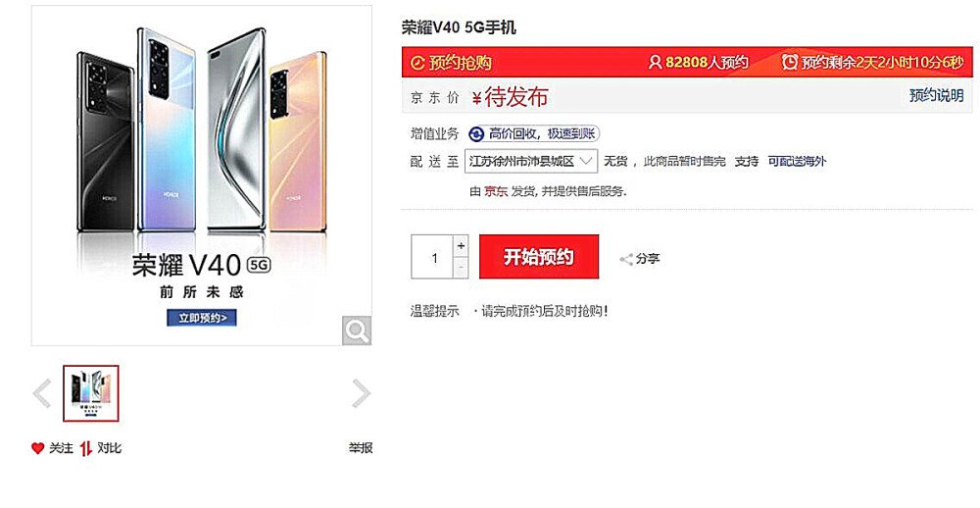Image resolution: width=980 pixels, height=508 pixels.
Task: Show next thumbnail with right arrow
Action: tap(361, 393)
